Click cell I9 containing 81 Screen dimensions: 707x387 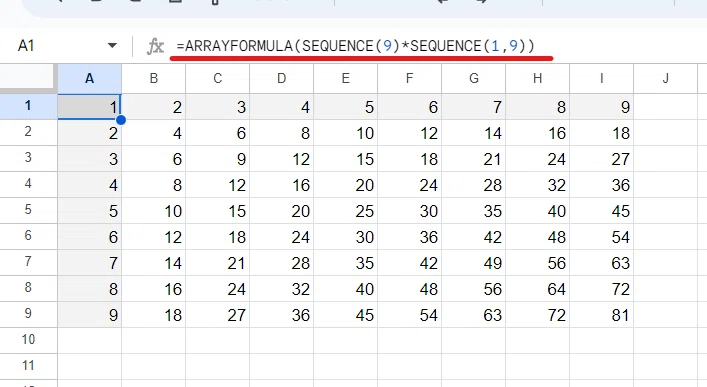[602, 314]
